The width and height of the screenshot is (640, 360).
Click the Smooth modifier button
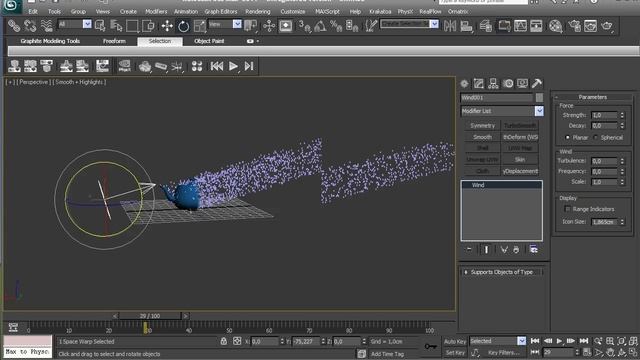[x=482, y=137]
